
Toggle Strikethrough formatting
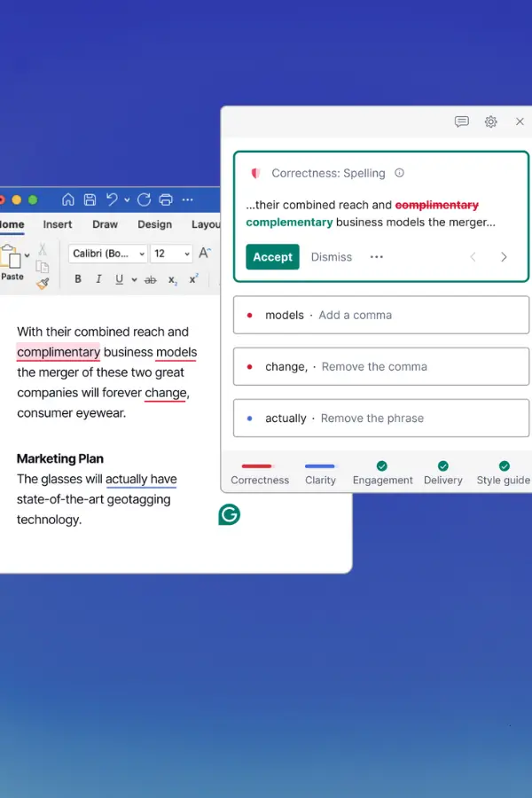click(150, 279)
